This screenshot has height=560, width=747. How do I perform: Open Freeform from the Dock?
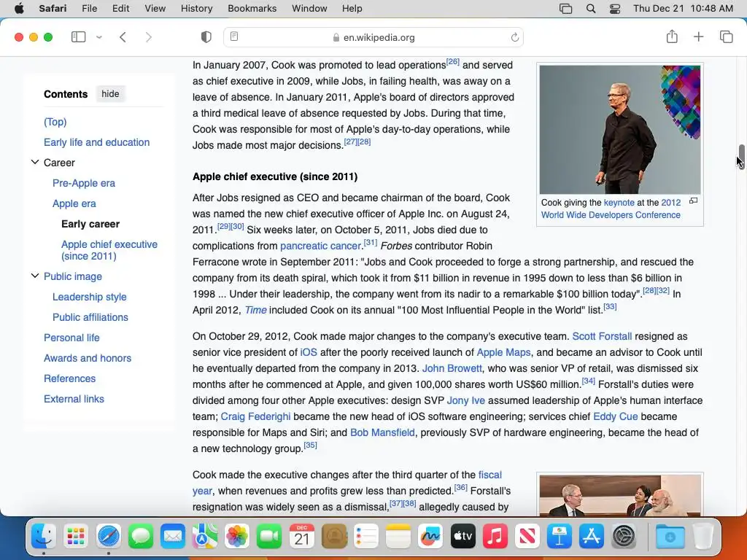point(430,537)
